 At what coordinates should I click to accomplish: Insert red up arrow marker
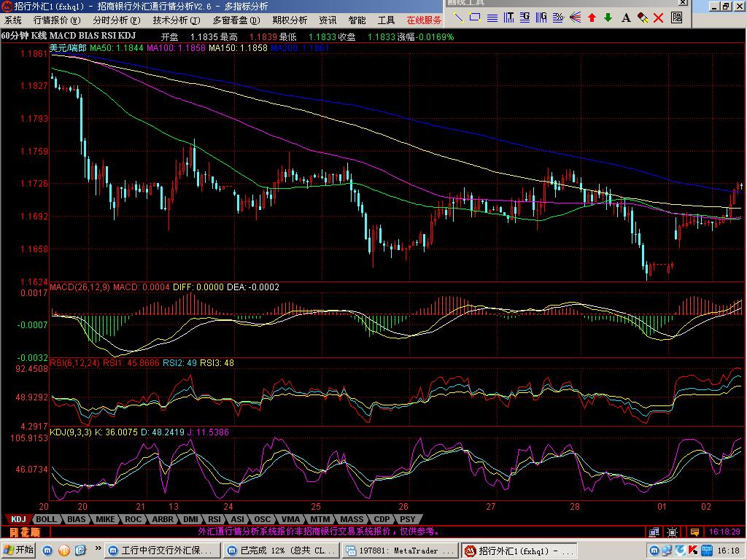coord(592,17)
